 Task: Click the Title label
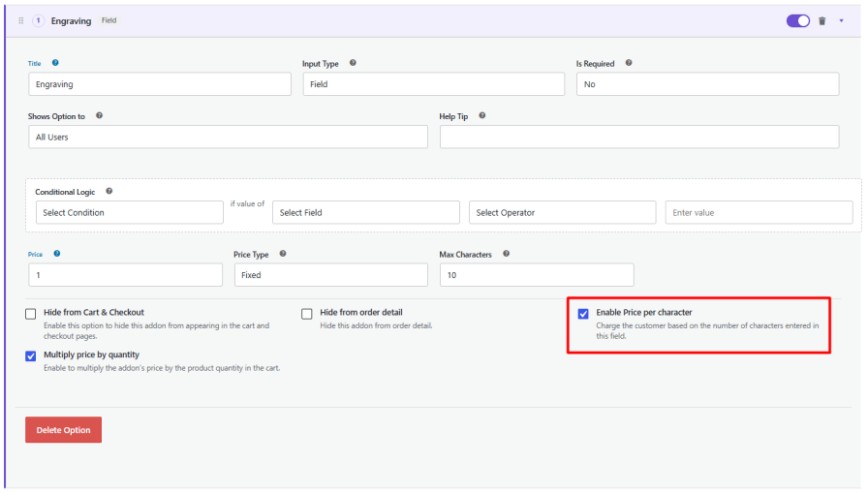pos(34,64)
